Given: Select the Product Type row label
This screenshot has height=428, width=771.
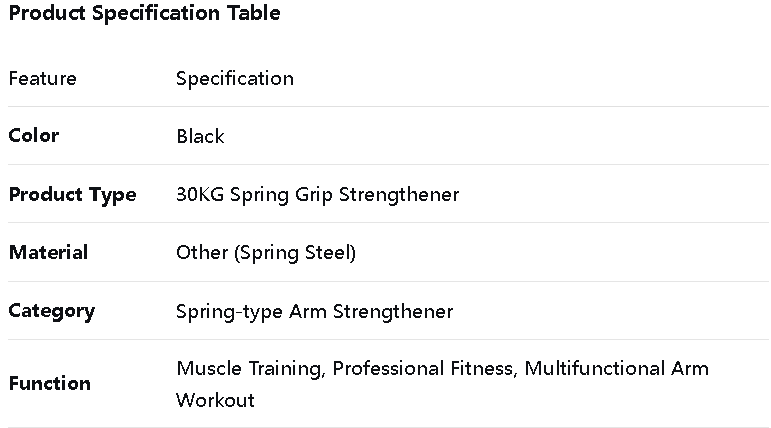Looking at the screenshot, I should pyautogui.click(x=72, y=194).
